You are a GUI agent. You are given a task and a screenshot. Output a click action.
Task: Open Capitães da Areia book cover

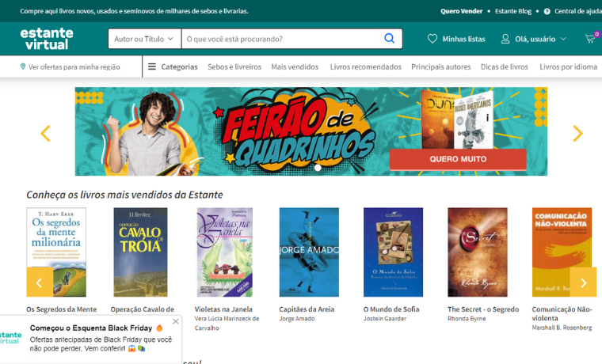coord(309,252)
